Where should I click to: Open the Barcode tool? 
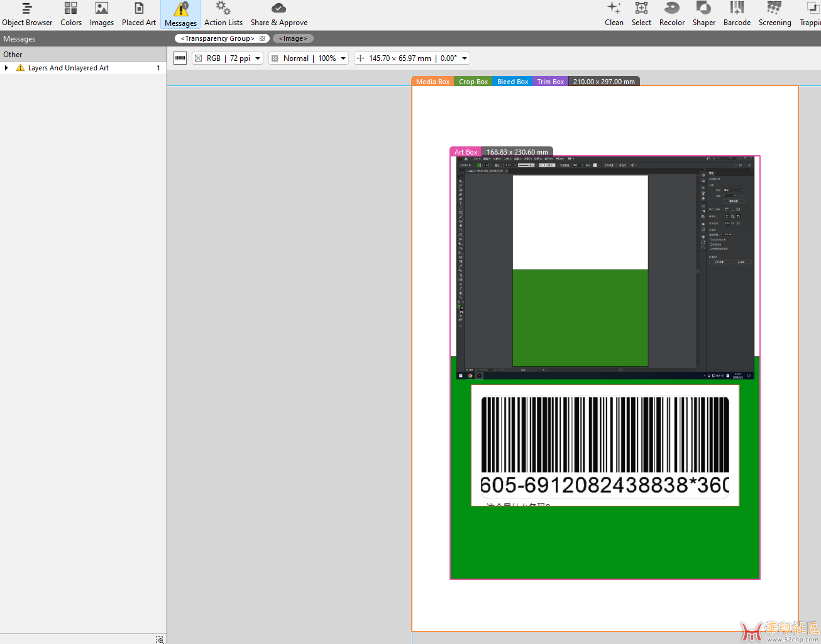point(737,14)
